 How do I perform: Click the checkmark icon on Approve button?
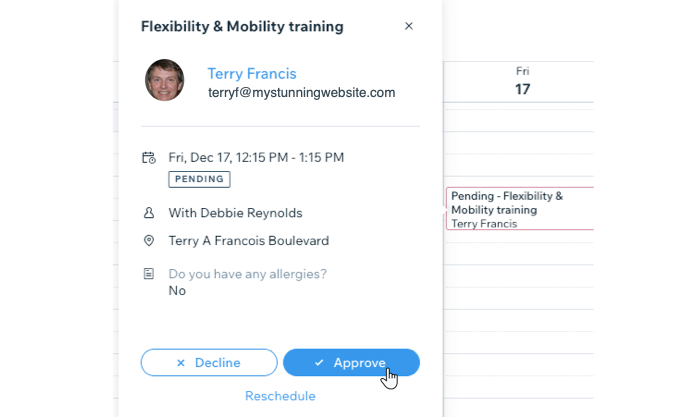click(319, 363)
